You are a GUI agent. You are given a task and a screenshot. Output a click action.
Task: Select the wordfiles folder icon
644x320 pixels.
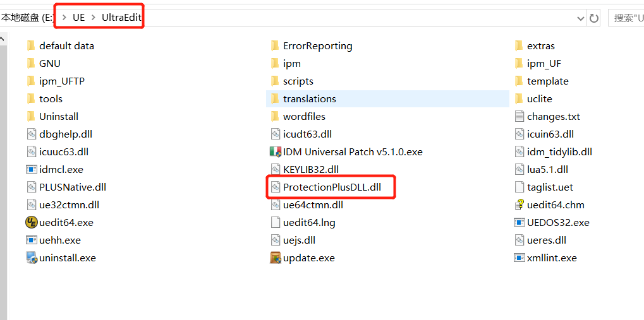275,117
